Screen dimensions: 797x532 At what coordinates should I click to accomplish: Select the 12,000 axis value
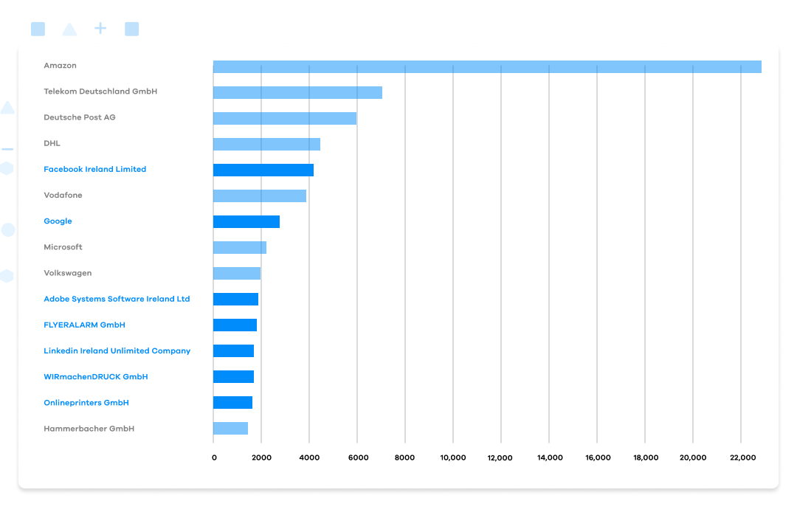[x=500, y=457]
